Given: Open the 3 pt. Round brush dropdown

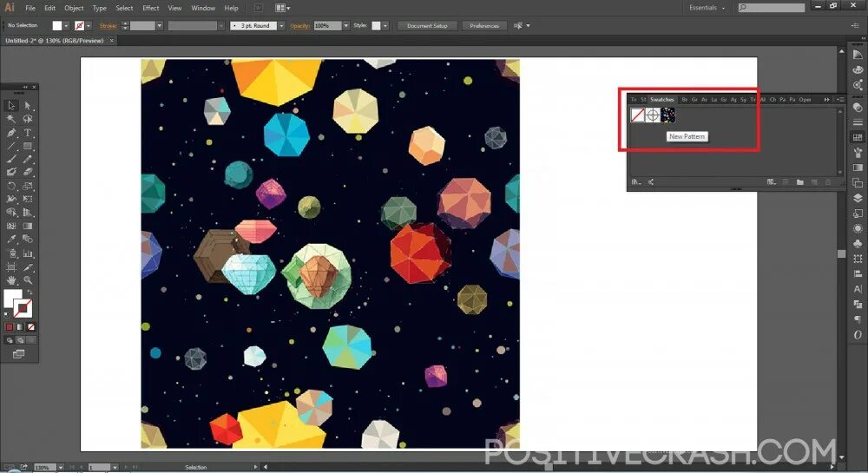Looking at the screenshot, I should point(281,25).
